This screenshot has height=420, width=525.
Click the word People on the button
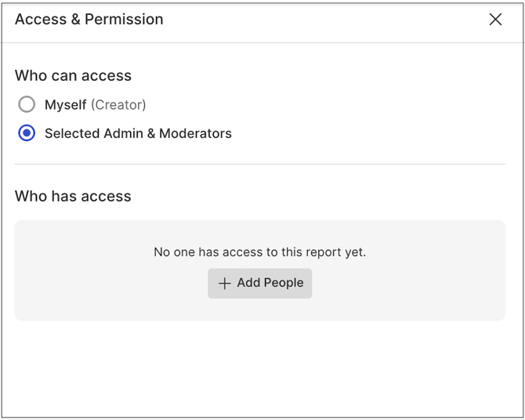pyautogui.click(x=283, y=283)
